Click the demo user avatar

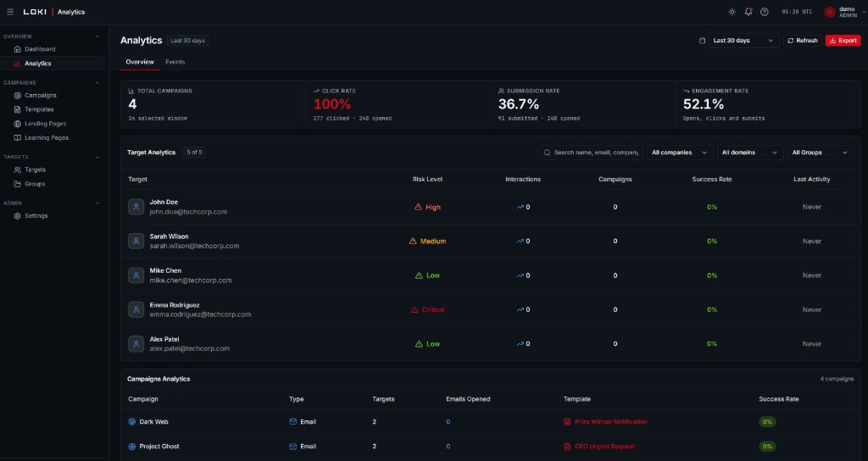click(x=829, y=12)
